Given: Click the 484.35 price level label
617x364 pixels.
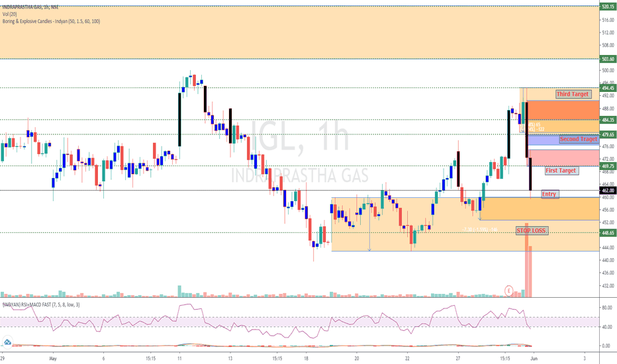Looking at the screenshot, I should tap(608, 120).
